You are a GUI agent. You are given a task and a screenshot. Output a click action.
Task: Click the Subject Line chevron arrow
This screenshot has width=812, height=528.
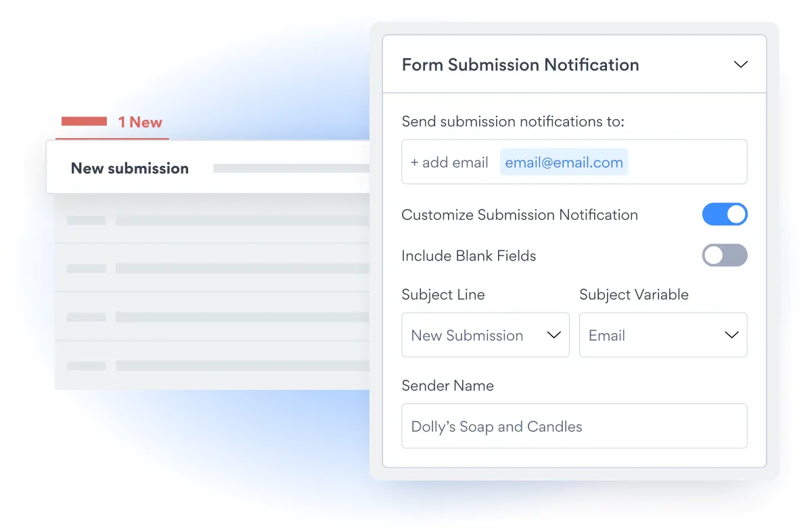(554, 335)
